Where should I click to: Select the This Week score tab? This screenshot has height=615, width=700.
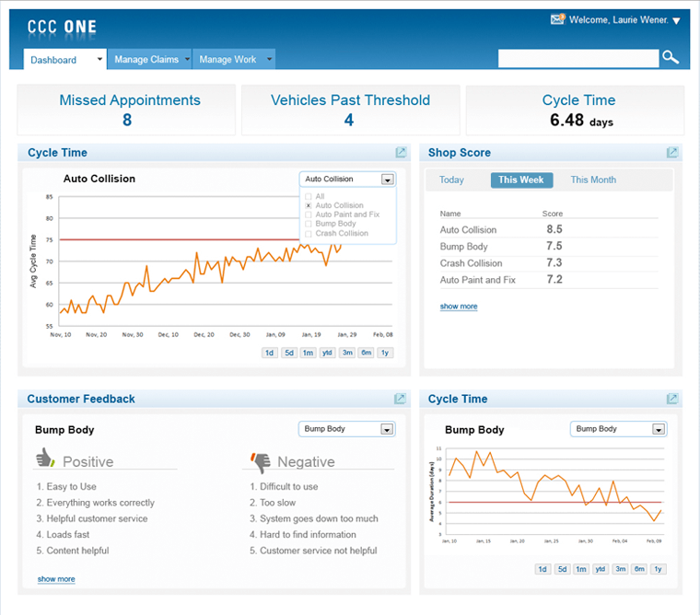click(521, 180)
